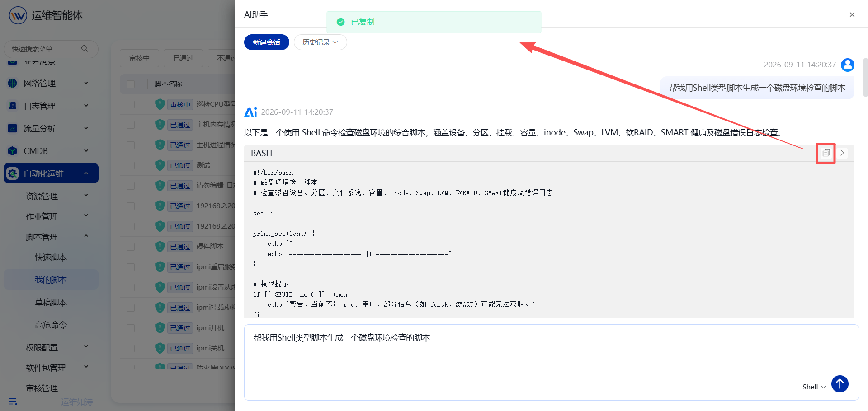Click script name ipmi开机
868x411 pixels.
tap(210, 328)
